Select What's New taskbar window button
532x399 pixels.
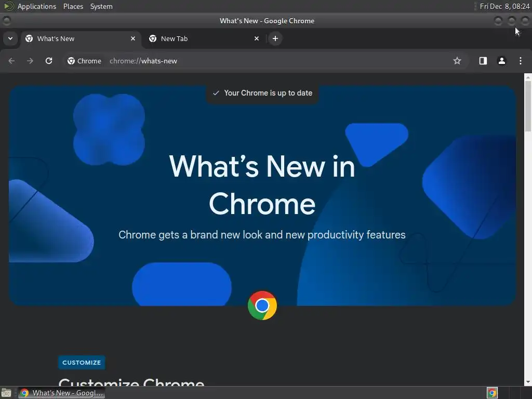pyautogui.click(x=61, y=393)
